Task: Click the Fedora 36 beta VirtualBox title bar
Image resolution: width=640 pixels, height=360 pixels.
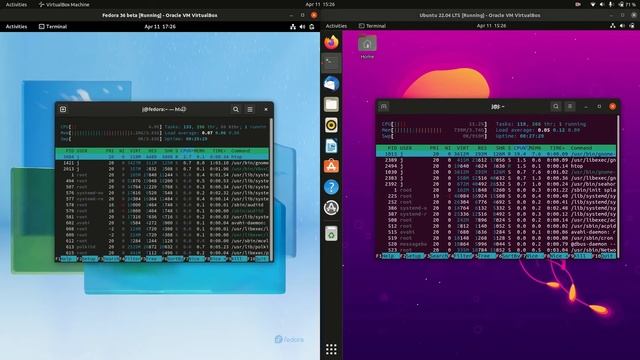Action: [x=160, y=15]
